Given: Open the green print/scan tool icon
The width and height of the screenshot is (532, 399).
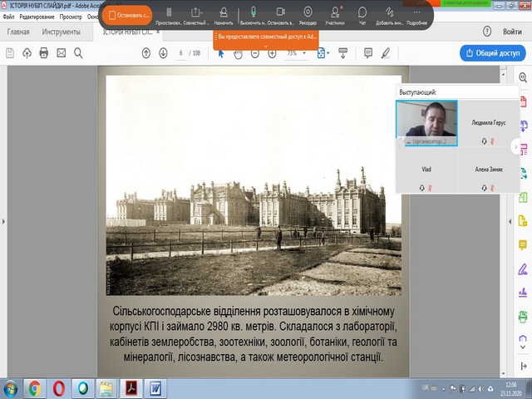Looking at the screenshot, I should click(523, 317).
